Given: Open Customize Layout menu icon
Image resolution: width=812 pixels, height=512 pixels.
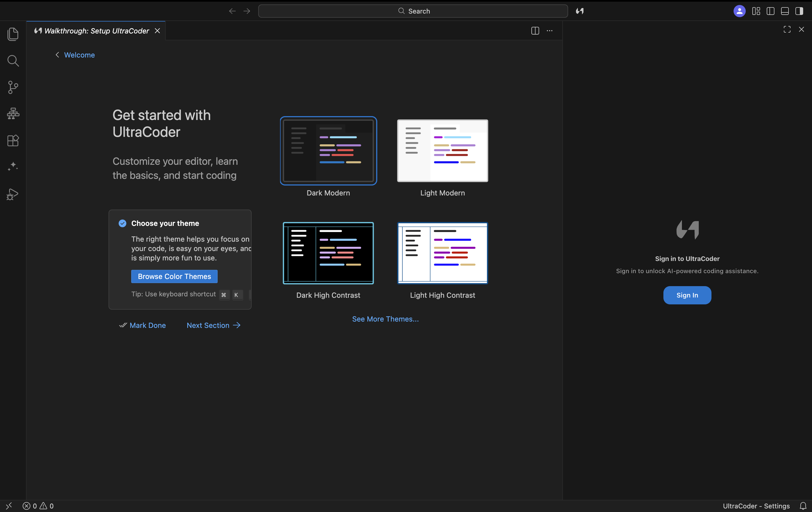Looking at the screenshot, I should [756, 11].
